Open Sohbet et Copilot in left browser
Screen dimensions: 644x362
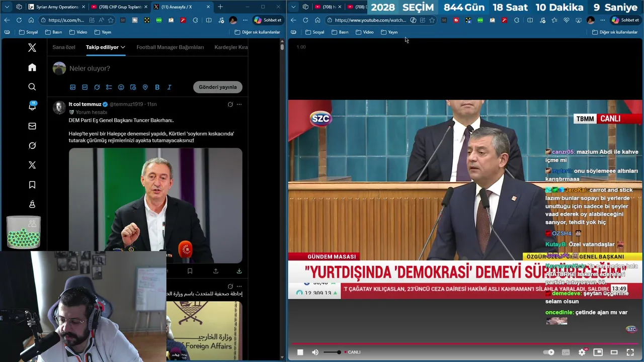[x=267, y=20]
